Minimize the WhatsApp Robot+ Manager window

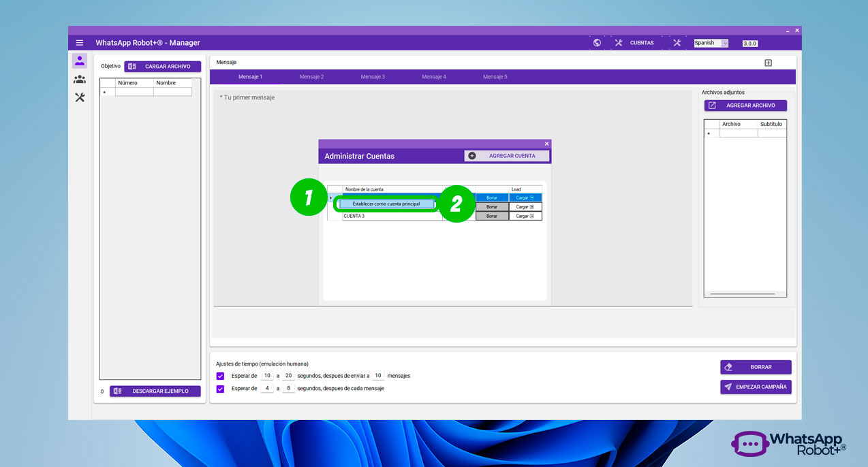788,31
